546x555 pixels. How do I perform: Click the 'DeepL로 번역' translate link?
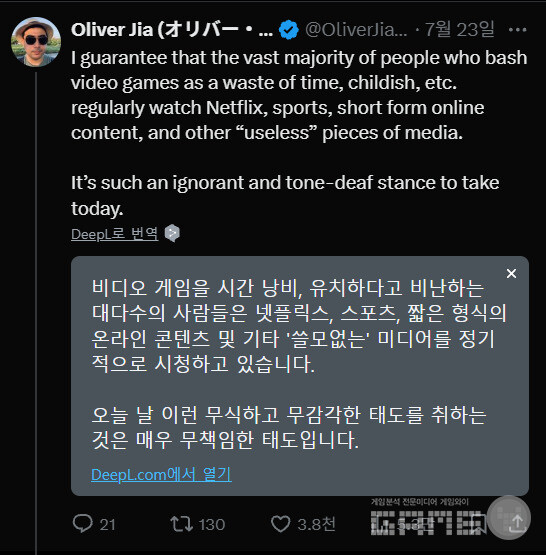pyautogui.click(x=115, y=234)
